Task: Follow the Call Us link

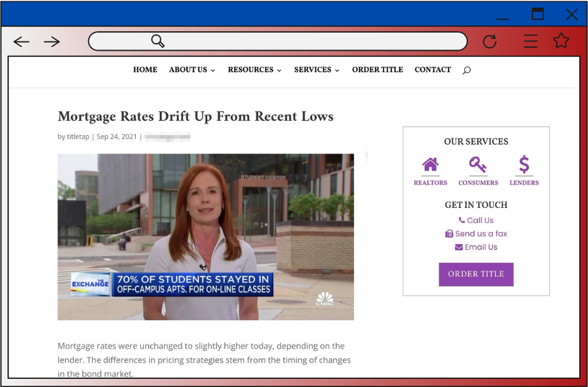Action: click(476, 220)
